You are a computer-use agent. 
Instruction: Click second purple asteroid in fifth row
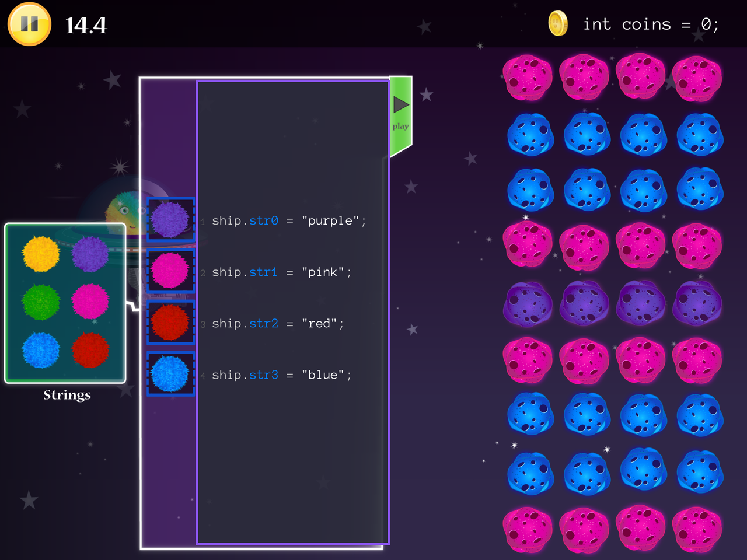point(585,303)
